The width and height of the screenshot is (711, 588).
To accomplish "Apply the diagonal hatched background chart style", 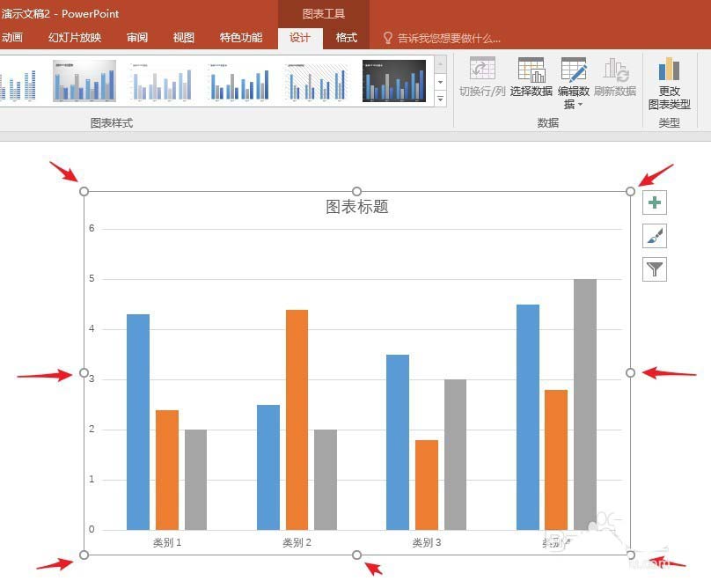I will [x=317, y=81].
